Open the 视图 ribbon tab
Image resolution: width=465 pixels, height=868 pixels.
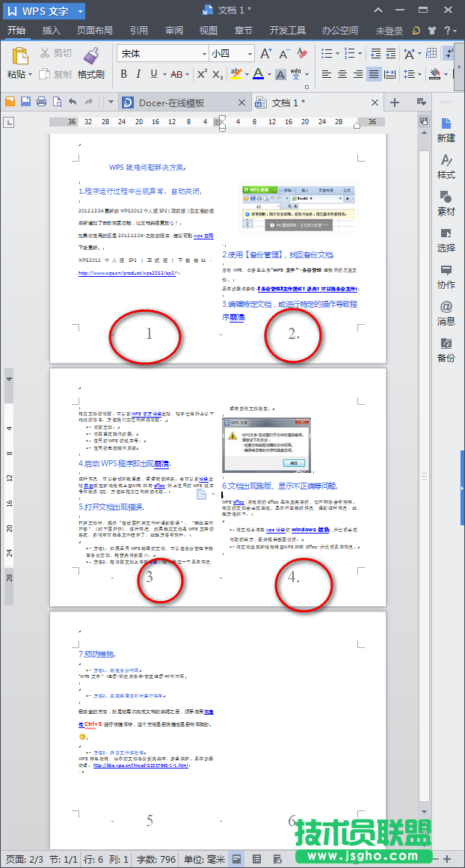(209, 31)
